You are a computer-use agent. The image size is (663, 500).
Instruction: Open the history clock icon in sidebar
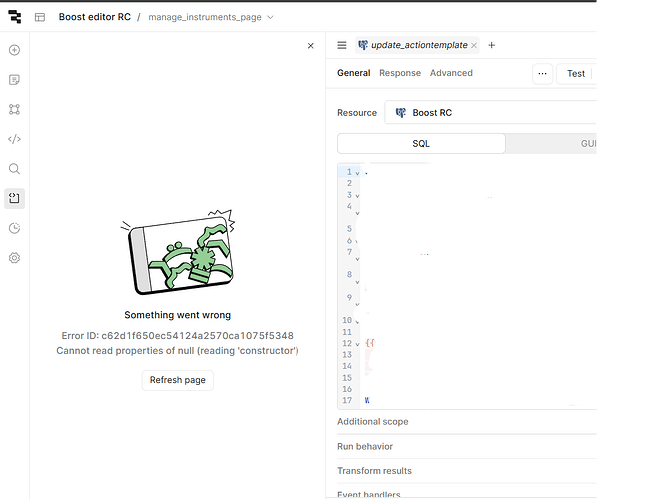[x=14, y=228]
